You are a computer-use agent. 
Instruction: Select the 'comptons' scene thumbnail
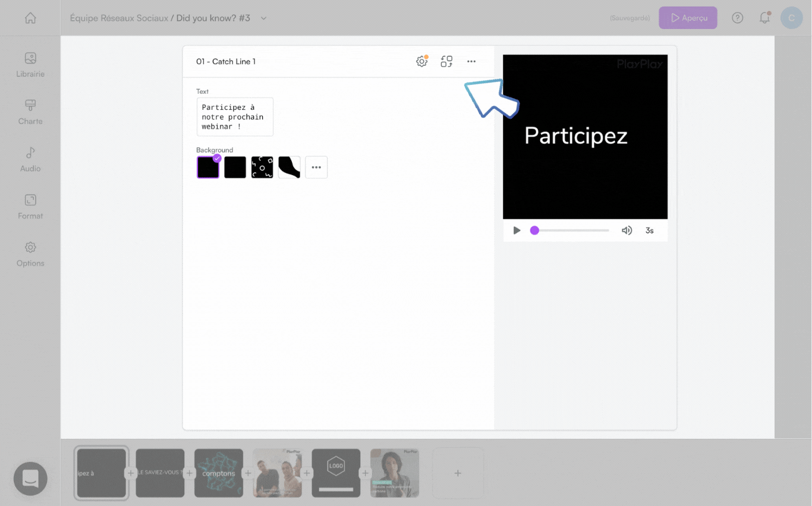coord(219,473)
